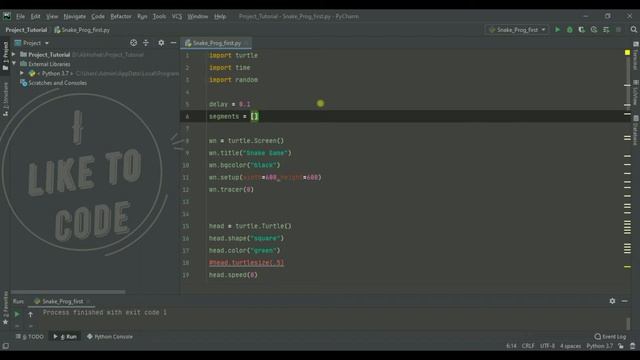Click the PyCharm logo icon in title bar
640x360 pixels.
7,16
